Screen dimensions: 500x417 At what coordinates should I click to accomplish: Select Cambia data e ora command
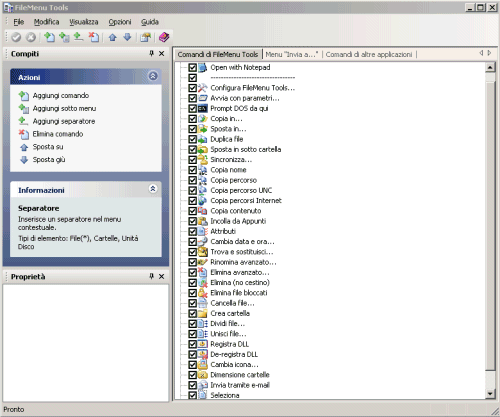click(242, 242)
